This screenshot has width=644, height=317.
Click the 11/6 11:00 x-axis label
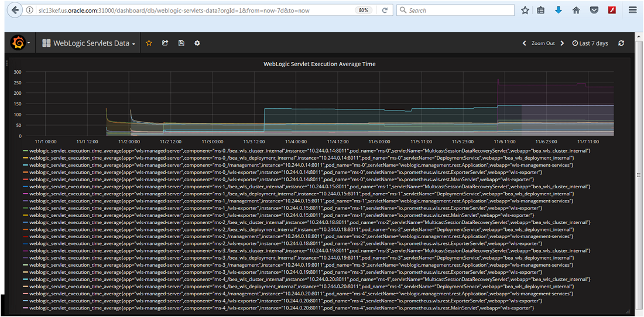point(506,141)
